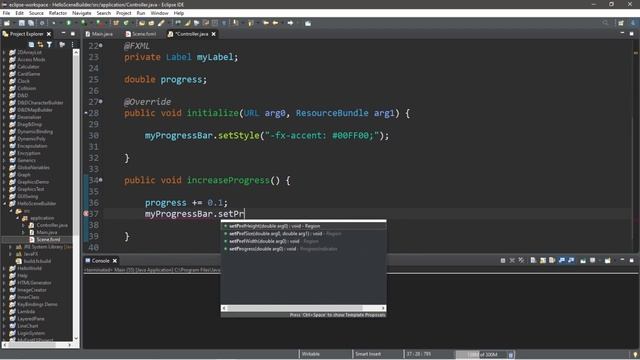Click the garbage collector trash icon
640x360 pixels.
coord(511,355)
